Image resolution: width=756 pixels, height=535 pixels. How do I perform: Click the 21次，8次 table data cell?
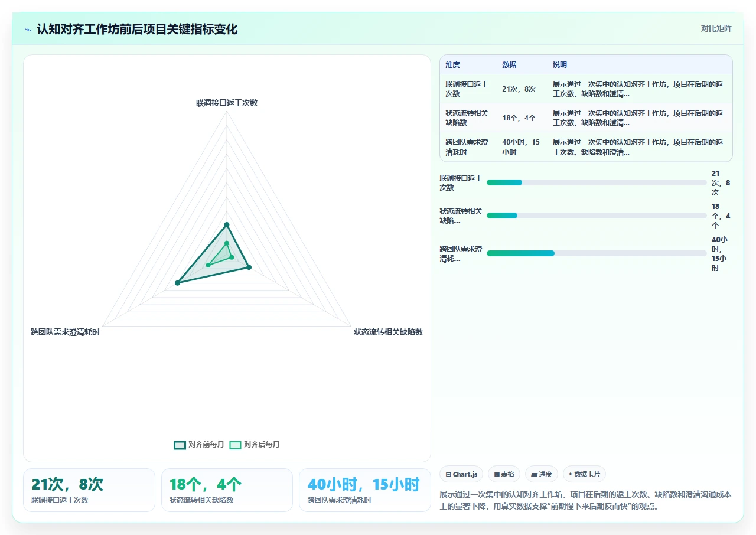tap(522, 89)
